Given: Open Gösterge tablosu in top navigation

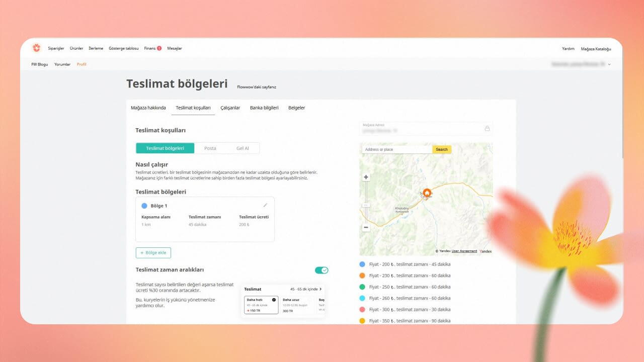Looking at the screenshot, I should pos(124,48).
